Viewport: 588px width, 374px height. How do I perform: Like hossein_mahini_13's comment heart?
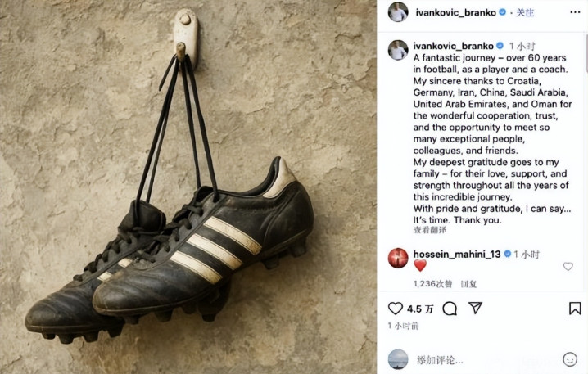click(x=568, y=266)
